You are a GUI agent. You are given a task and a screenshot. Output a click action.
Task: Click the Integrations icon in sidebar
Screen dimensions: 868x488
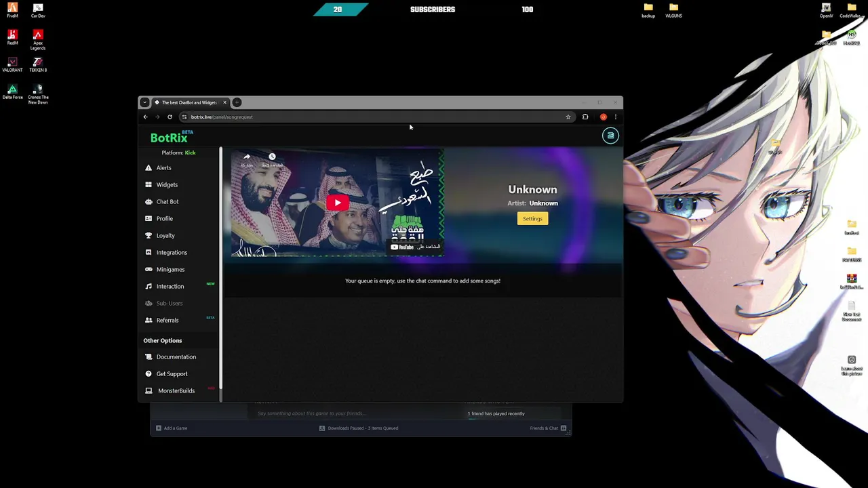(149, 252)
